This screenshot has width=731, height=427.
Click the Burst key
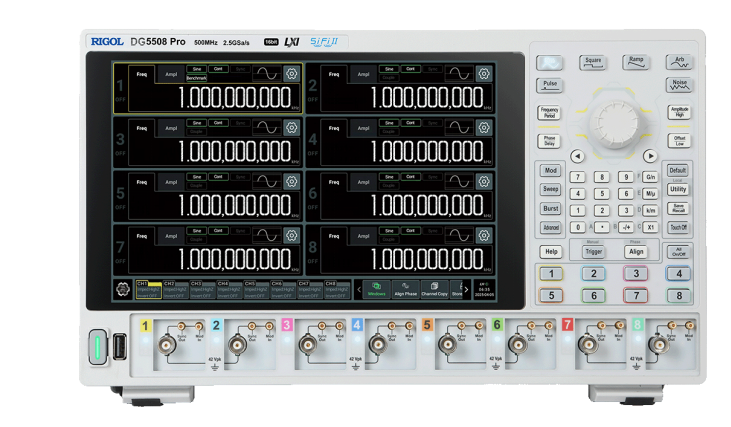point(551,208)
